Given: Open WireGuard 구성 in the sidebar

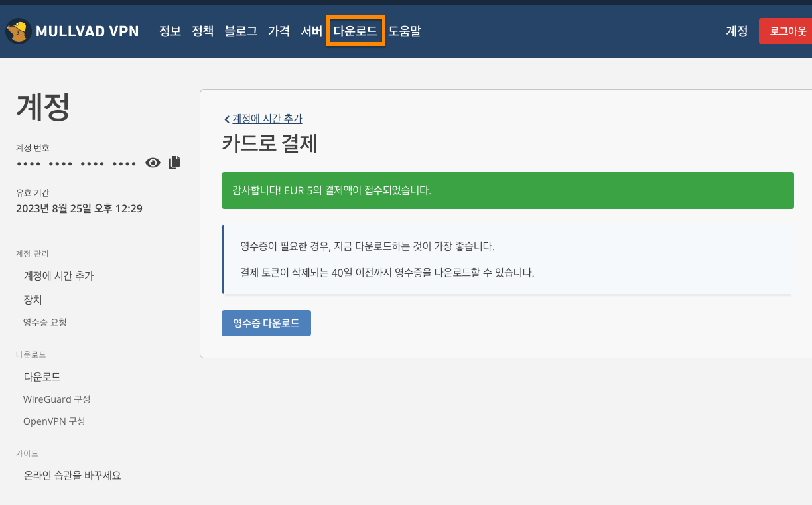Looking at the screenshot, I should click(x=56, y=399).
